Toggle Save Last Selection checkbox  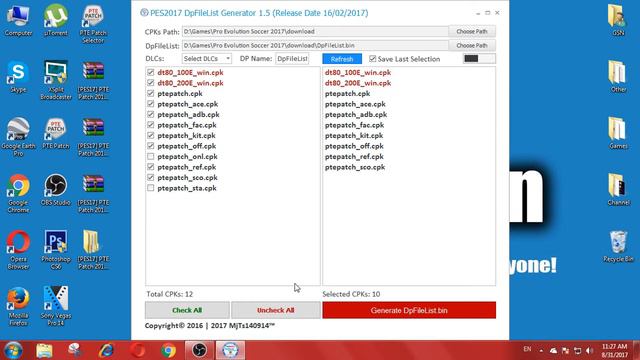[x=373, y=59]
